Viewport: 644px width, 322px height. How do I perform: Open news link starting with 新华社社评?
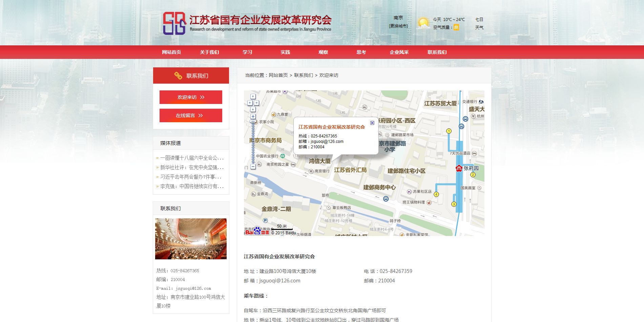(192, 167)
